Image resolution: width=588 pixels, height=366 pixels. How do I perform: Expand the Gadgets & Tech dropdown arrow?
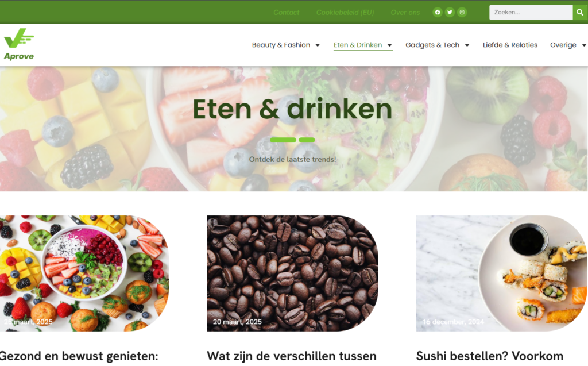[467, 45]
